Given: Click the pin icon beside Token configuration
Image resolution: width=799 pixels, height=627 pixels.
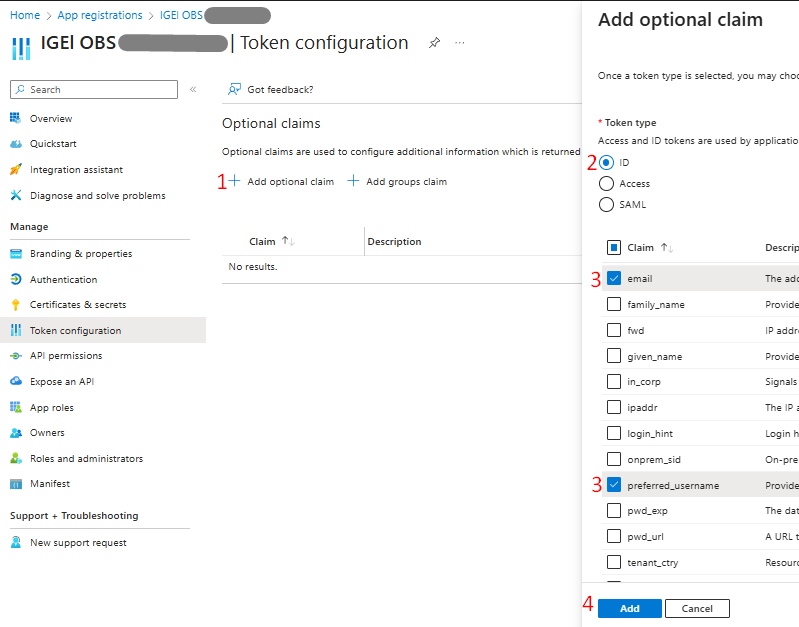Looking at the screenshot, I should 434,43.
